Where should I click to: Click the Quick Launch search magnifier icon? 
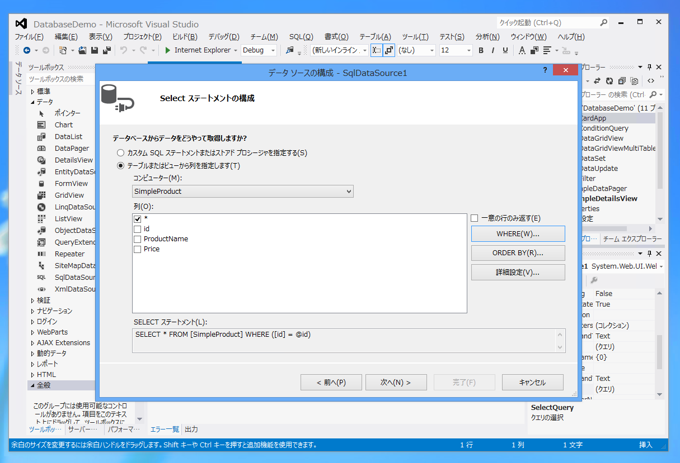[x=603, y=23]
